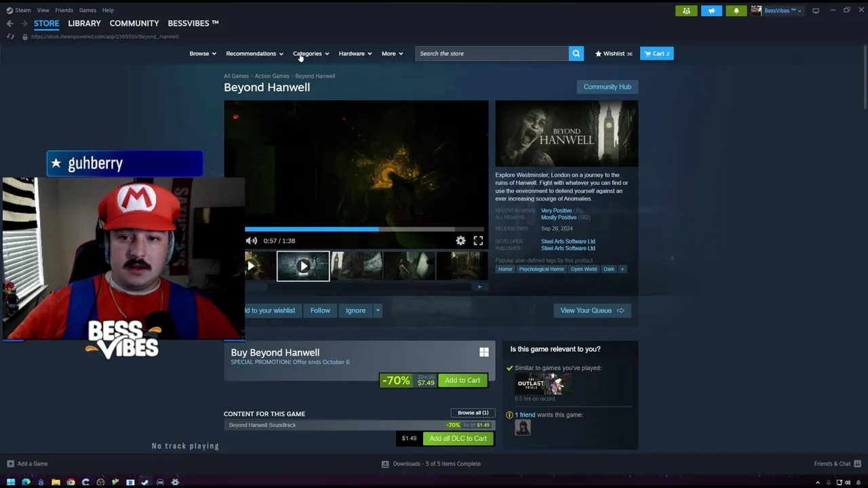Screen dimensions: 868x488
Task: Click the Psychological Horror tag
Action: (x=541, y=269)
